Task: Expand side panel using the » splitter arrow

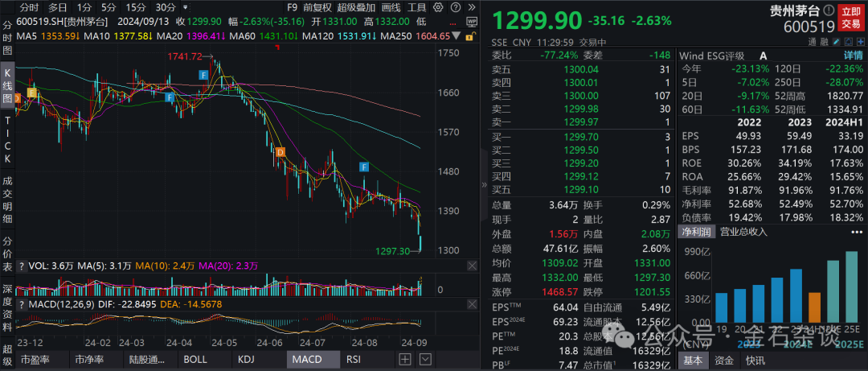Action: point(483,185)
